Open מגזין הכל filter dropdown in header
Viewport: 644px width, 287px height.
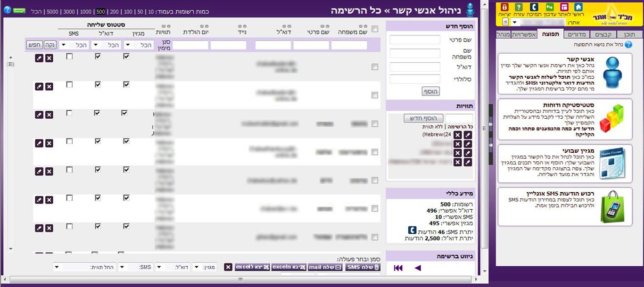(138, 45)
